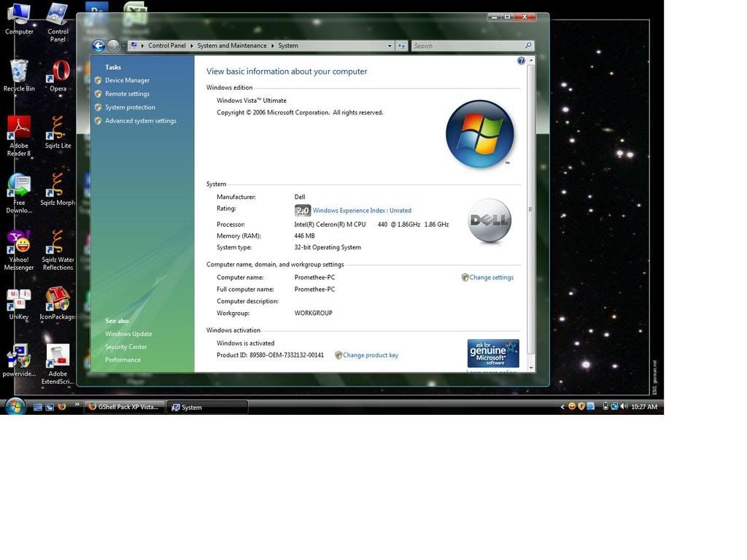The image size is (747, 560).
Task: Click the Windows Start orb
Action: point(15,406)
